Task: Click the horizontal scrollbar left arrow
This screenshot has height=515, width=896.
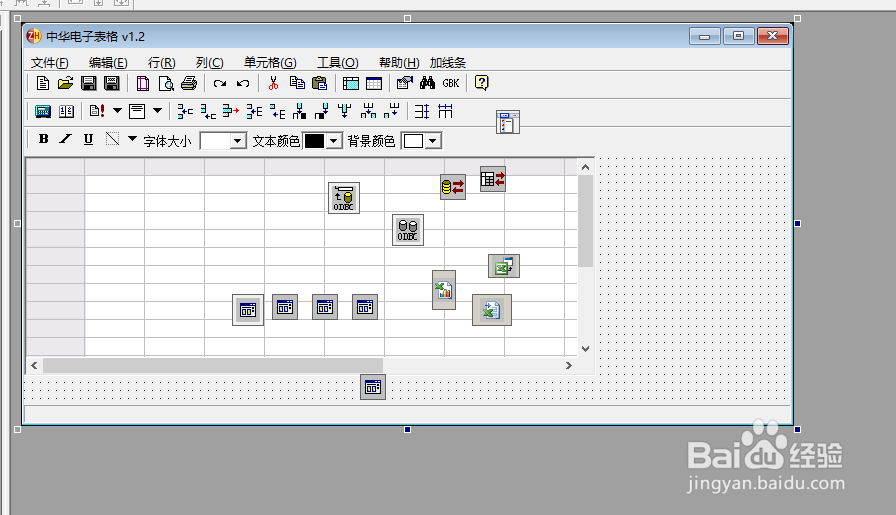Action: tap(34, 365)
